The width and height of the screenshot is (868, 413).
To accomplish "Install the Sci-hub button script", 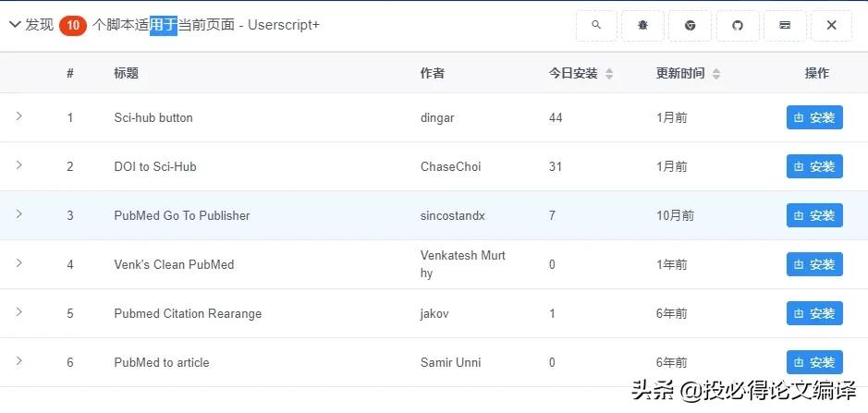I will coord(814,117).
